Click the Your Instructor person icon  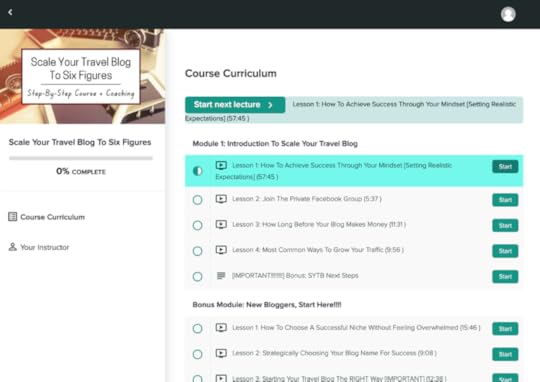coord(12,247)
